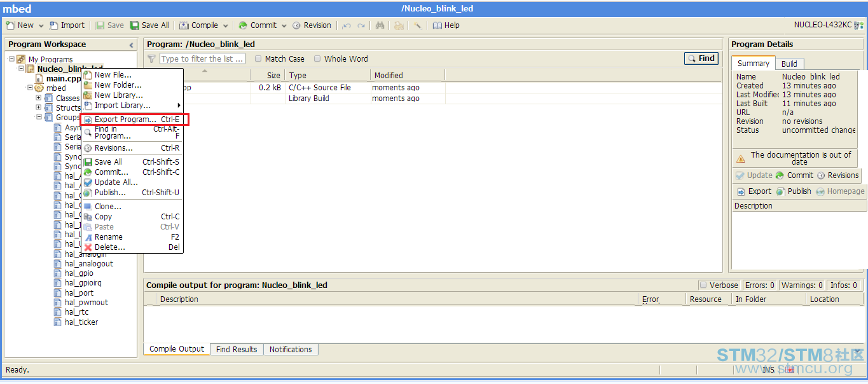This screenshot has width=868, height=384.
Task: Select hal_pwmout in the tree
Action: [x=86, y=303]
